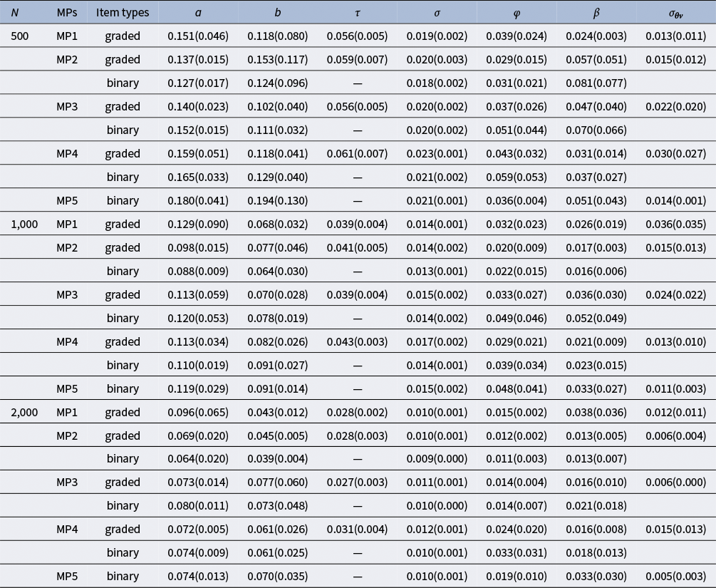The width and height of the screenshot is (716, 588).
Task: Click the φ column header
Action: tap(517, 13)
